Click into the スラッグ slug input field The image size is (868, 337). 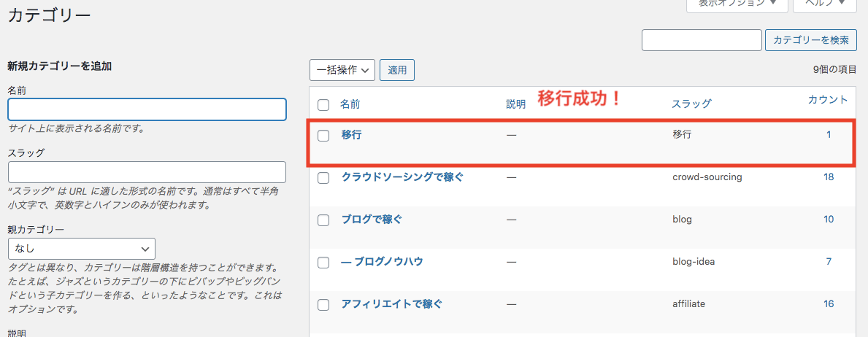[147, 172]
